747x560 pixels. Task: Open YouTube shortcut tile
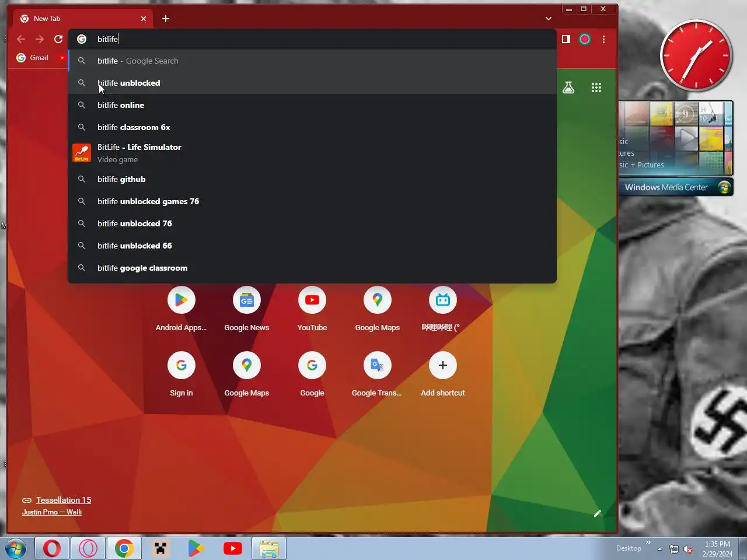coord(312,309)
